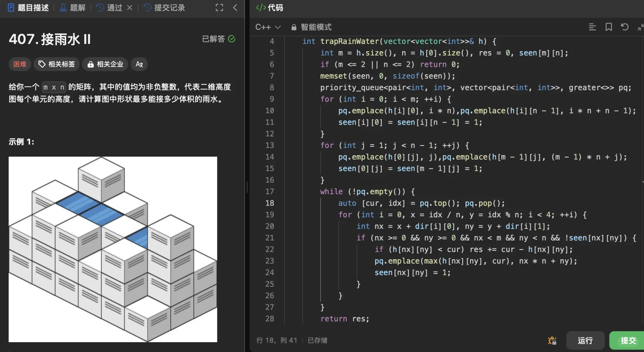This screenshot has width=644, height=352.
Task: Click the 示例 1: heading
Action: (21, 142)
